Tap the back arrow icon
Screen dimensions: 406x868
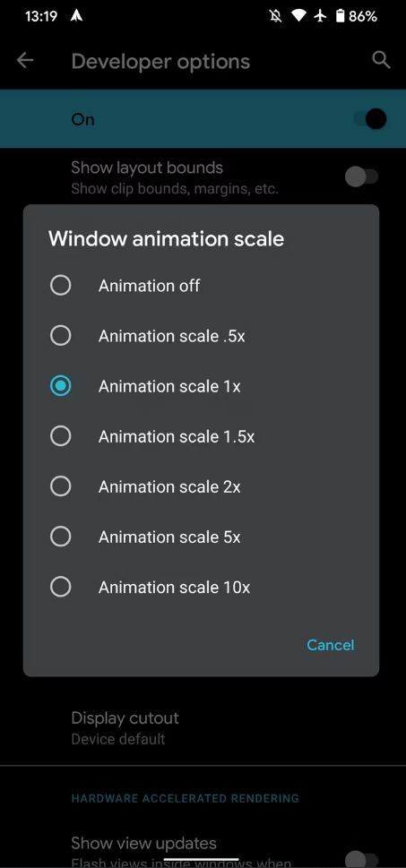[25, 60]
